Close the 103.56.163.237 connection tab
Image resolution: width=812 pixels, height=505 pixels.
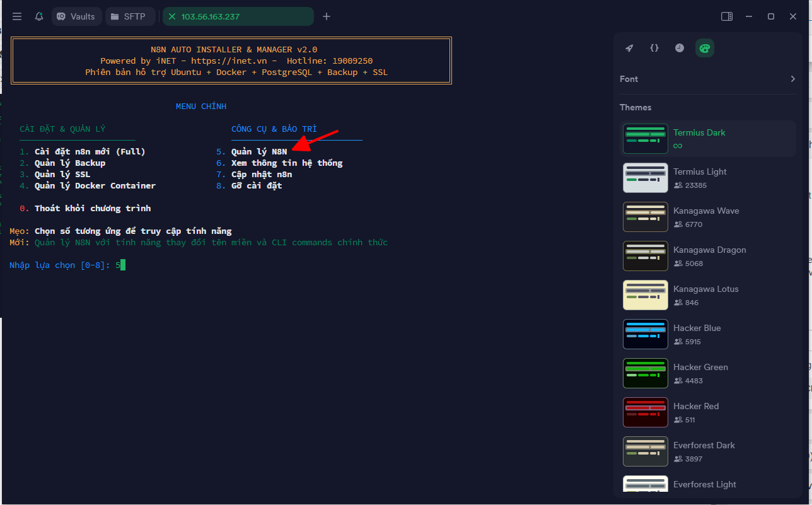tap(172, 16)
